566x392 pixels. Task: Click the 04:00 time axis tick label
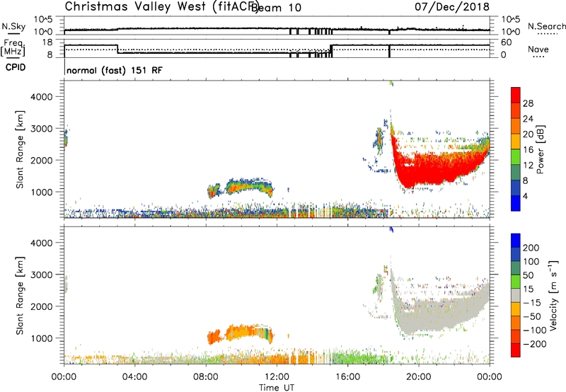134,377
